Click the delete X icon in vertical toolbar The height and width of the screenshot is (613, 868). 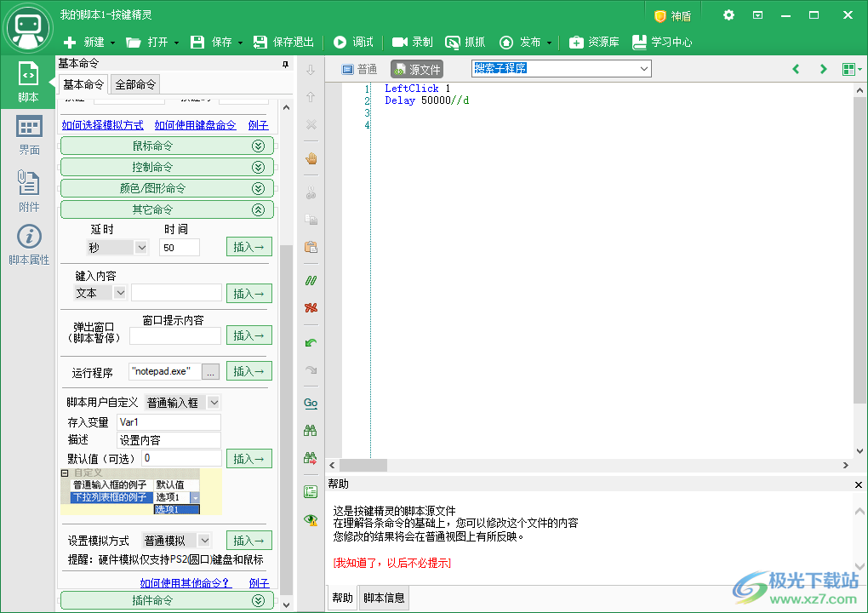(311, 124)
